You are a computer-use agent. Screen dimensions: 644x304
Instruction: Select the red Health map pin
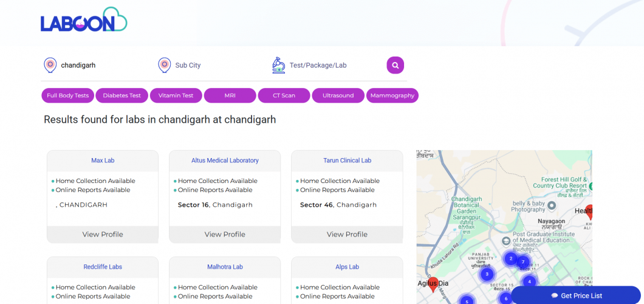tap(589, 212)
